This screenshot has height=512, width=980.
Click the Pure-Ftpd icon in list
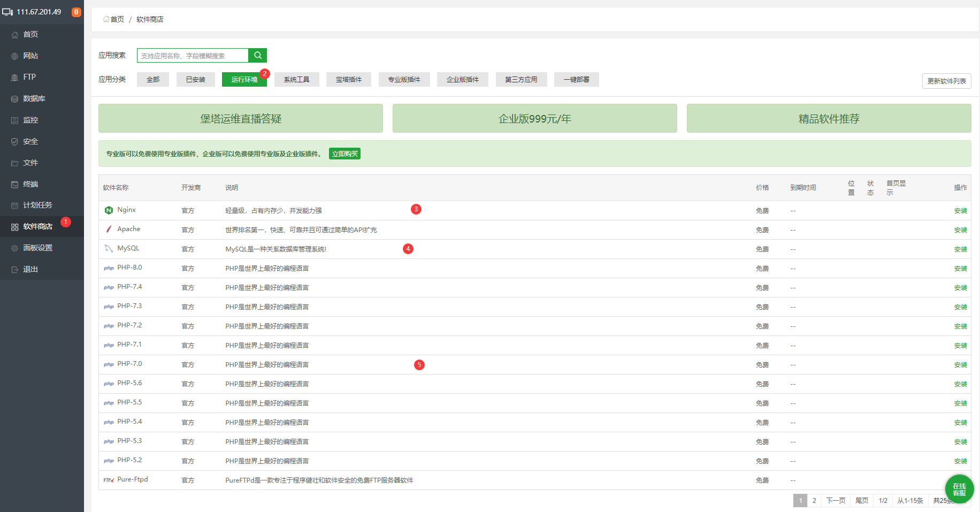[x=109, y=480]
